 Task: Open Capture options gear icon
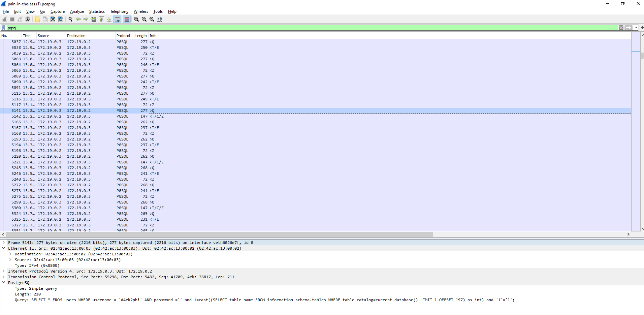click(28, 19)
